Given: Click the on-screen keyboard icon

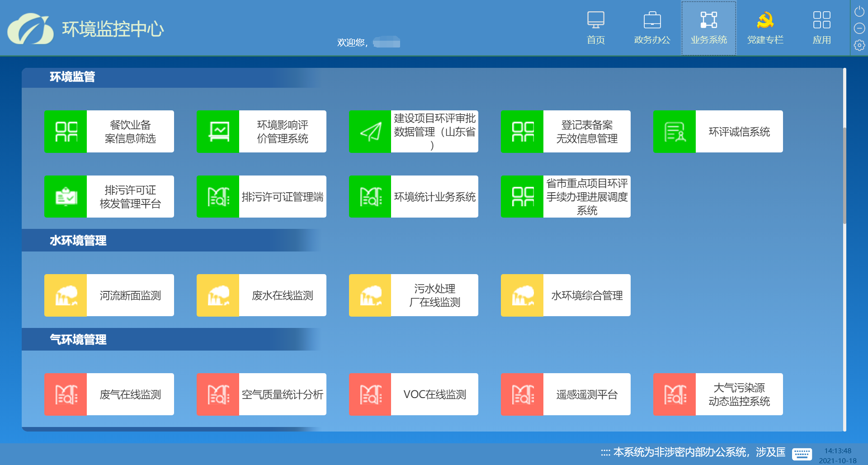Looking at the screenshot, I should click(802, 454).
